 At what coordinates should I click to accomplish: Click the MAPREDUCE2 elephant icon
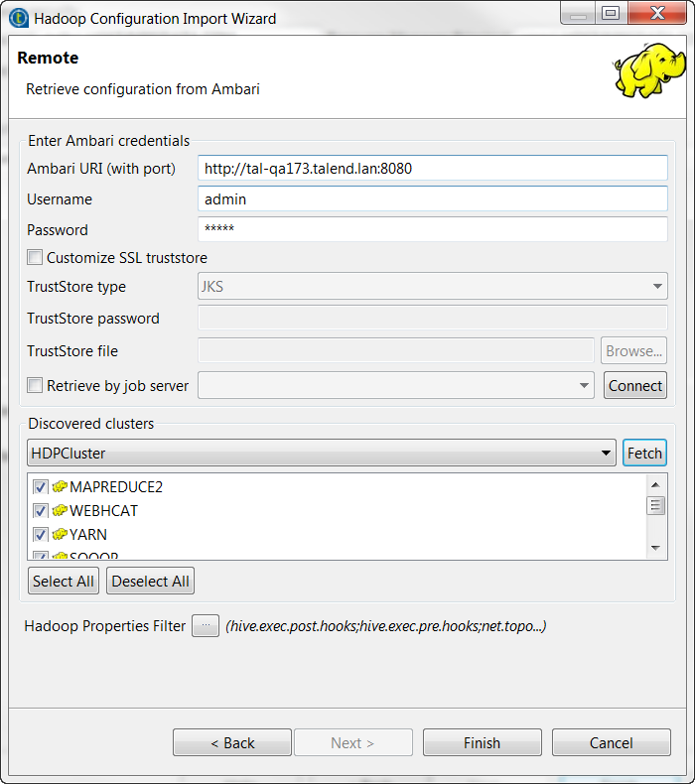(x=60, y=486)
